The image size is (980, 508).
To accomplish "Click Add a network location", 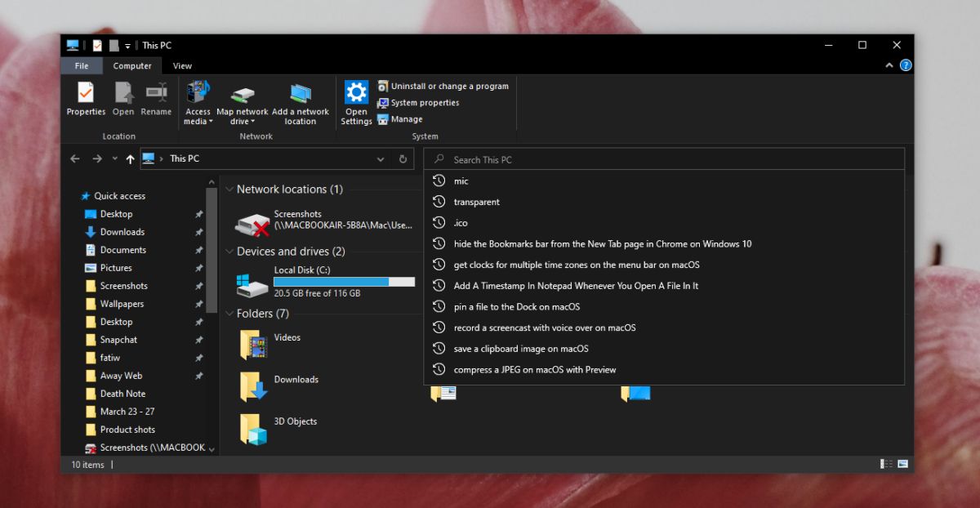I will point(301,103).
